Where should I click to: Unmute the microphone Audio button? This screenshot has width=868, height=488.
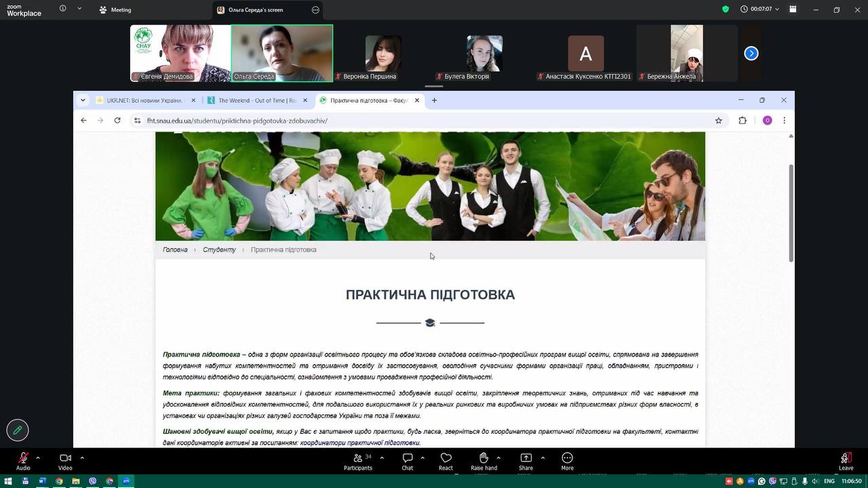23,459
